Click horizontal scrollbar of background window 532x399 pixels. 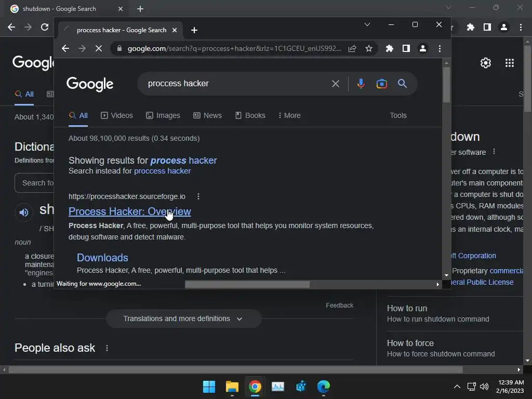click(x=235, y=369)
